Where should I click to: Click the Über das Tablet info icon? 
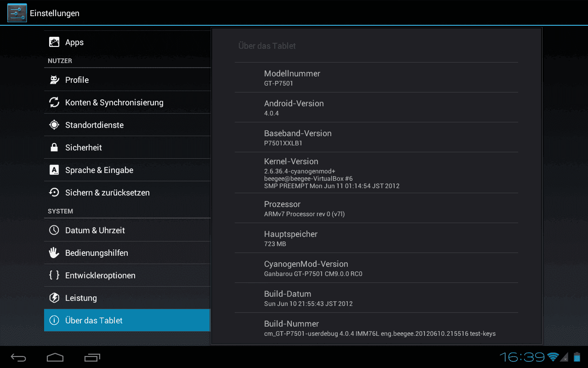[54, 321]
